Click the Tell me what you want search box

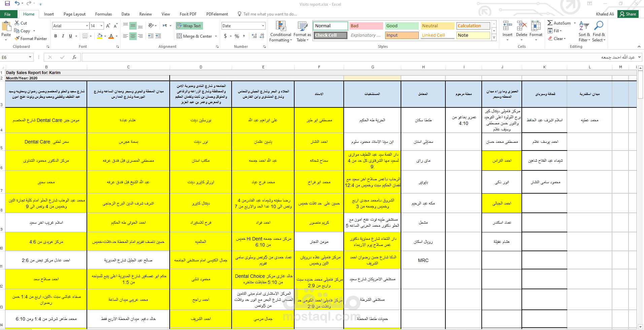click(267, 14)
